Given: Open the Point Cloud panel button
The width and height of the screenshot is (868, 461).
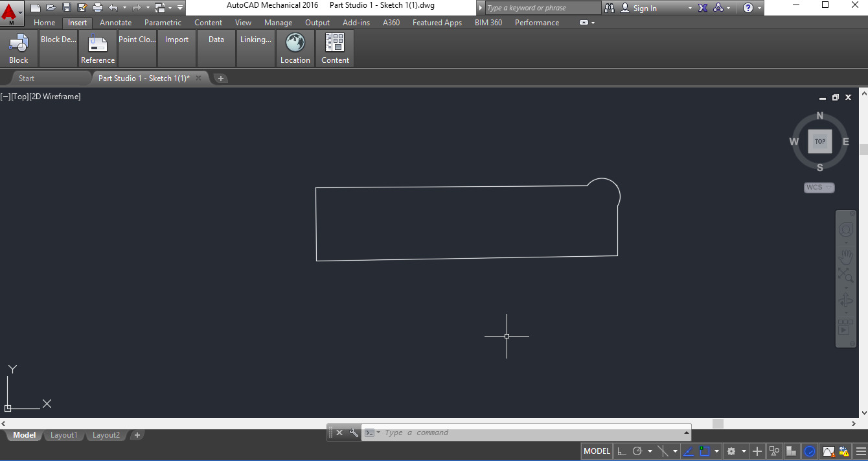Looking at the screenshot, I should [137, 48].
